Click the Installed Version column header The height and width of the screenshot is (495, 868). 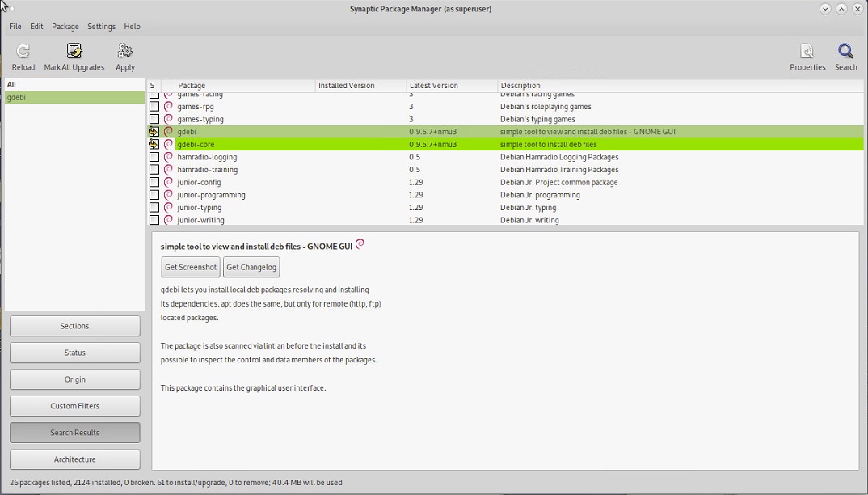347,85
